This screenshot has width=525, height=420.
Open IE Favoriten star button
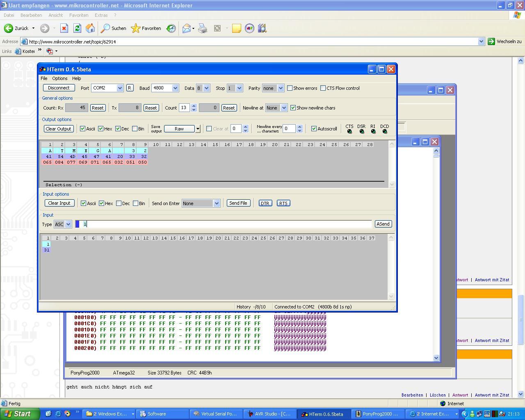point(146,28)
